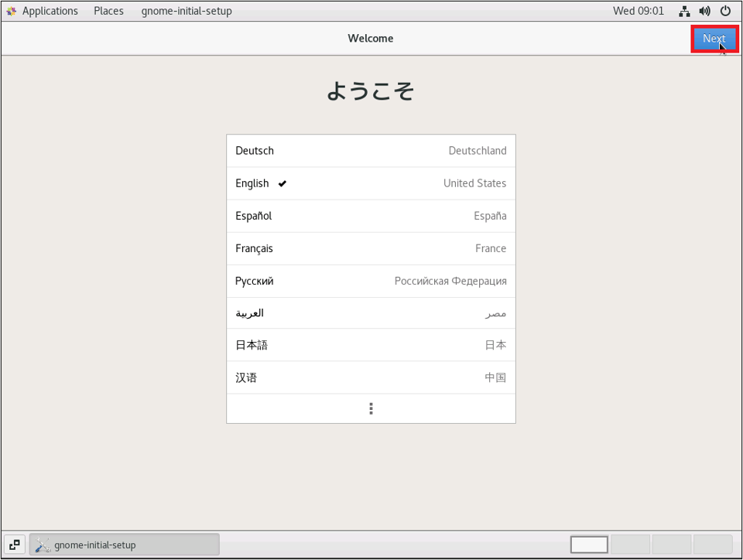
Task: Switch to the second workspace
Action: pos(630,545)
